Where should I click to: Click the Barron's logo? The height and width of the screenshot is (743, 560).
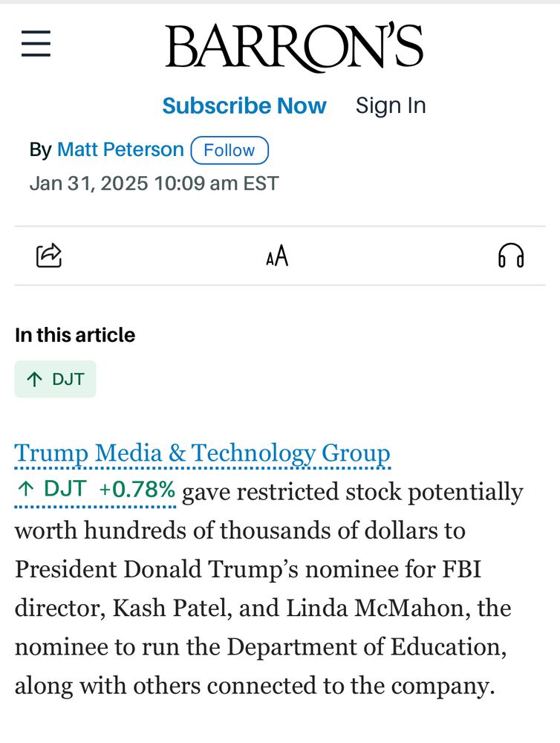click(294, 46)
